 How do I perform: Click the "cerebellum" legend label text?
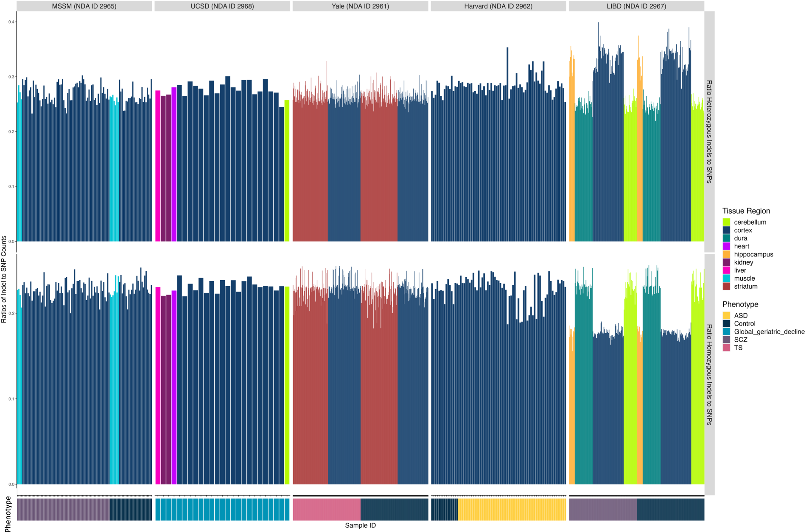pos(750,222)
